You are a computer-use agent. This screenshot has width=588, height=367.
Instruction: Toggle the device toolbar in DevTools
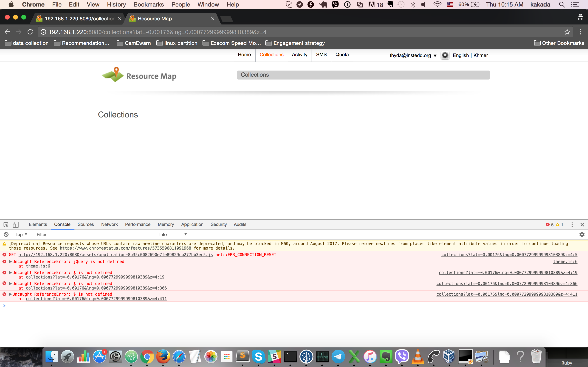(16, 224)
